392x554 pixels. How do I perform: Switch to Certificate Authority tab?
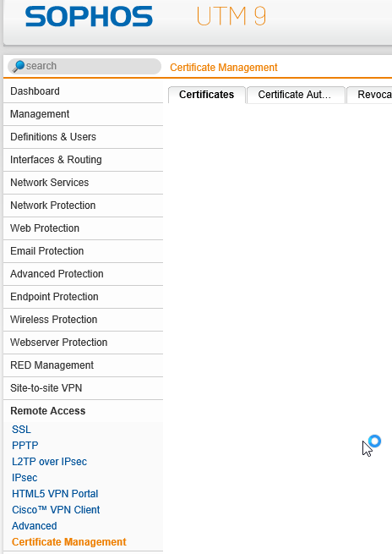(296, 95)
